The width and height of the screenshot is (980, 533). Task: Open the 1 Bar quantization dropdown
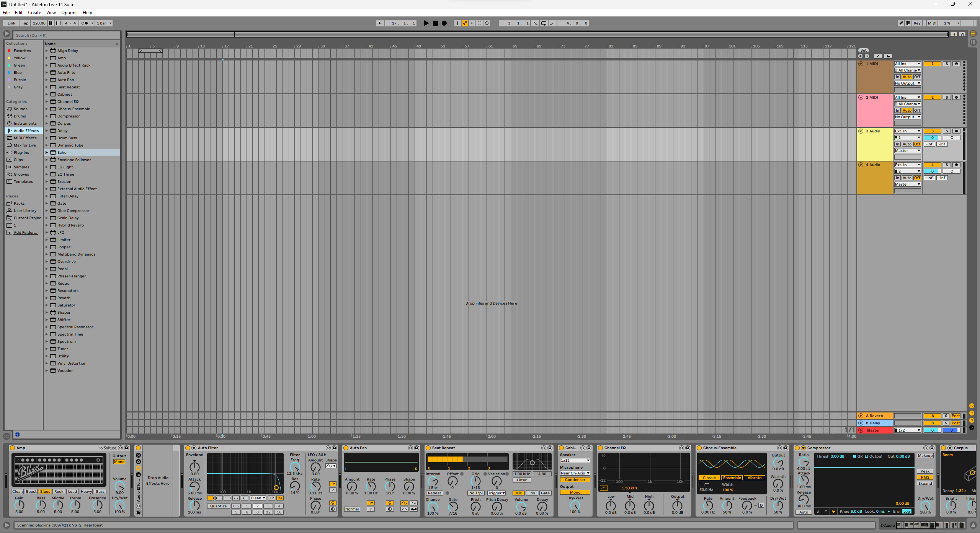[104, 23]
